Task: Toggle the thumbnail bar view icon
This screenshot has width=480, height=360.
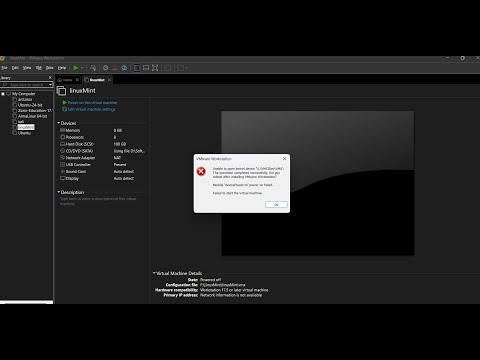Action: pyautogui.click(x=146, y=68)
